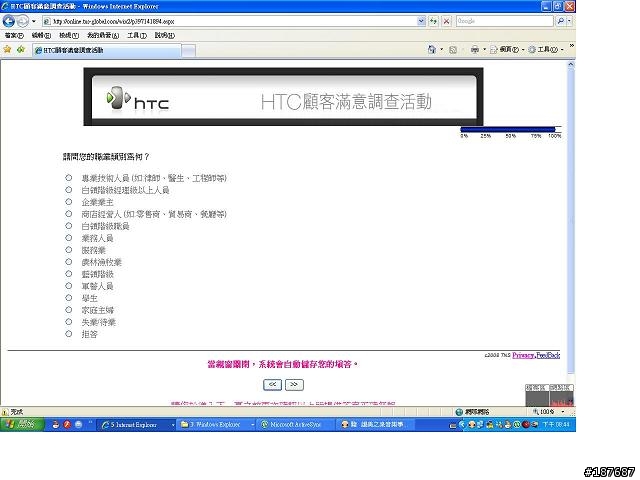The width and height of the screenshot is (640, 480).
Task: Open the 網頁 (Page) command bar button
Action: [x=505, y=50]
